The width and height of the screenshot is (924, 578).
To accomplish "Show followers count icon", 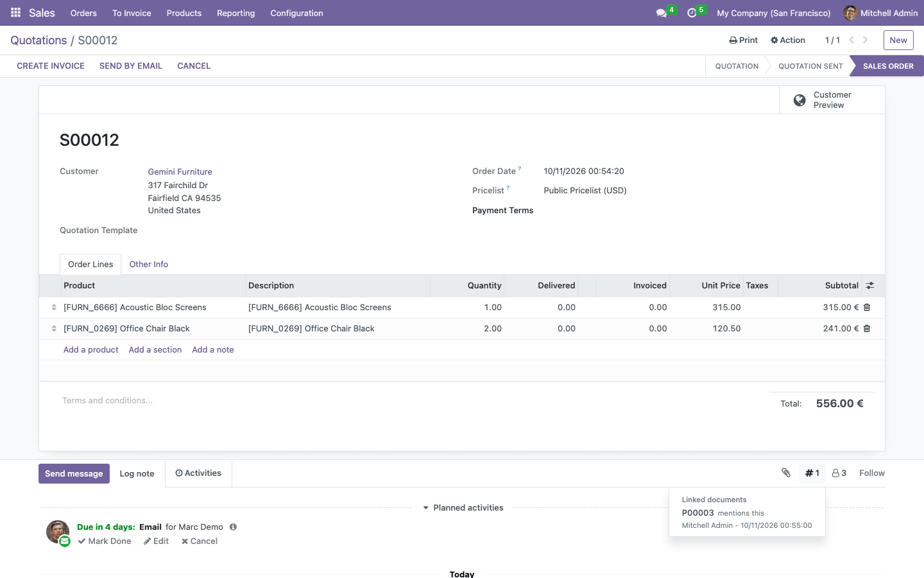I will (x=839, y=473).
